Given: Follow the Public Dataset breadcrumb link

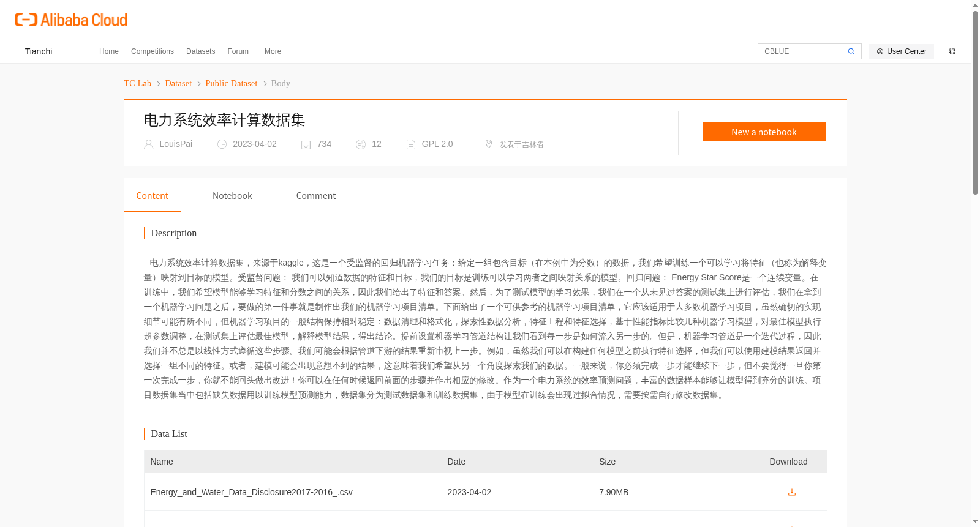Looking at the screenshot, I should [x=232, y=83].
